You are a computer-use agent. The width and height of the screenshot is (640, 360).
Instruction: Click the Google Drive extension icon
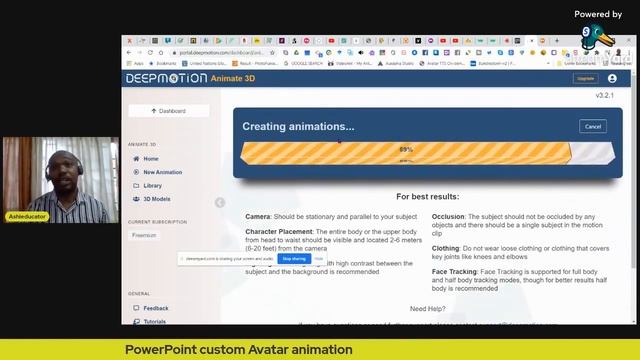click(x=296, y=53)
